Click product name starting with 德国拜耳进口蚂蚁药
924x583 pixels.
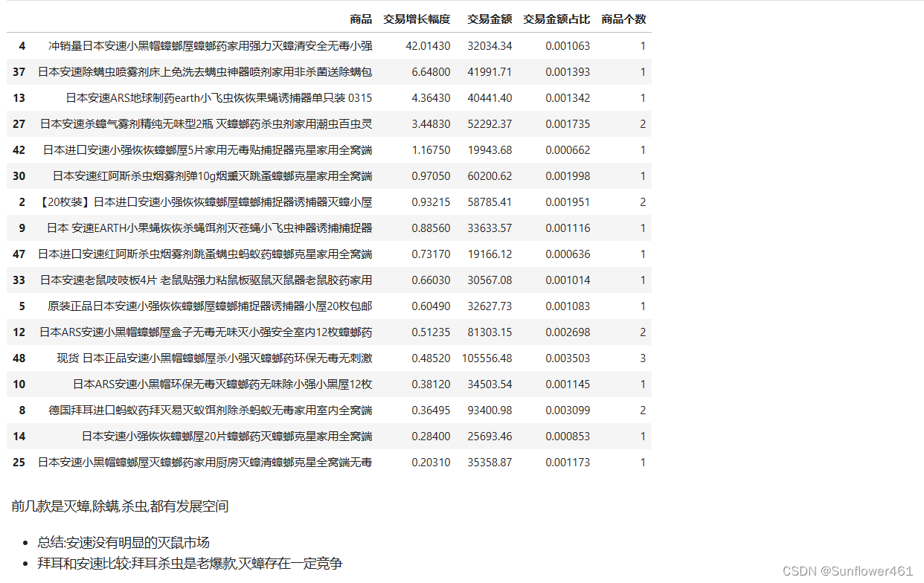point(211,410)
